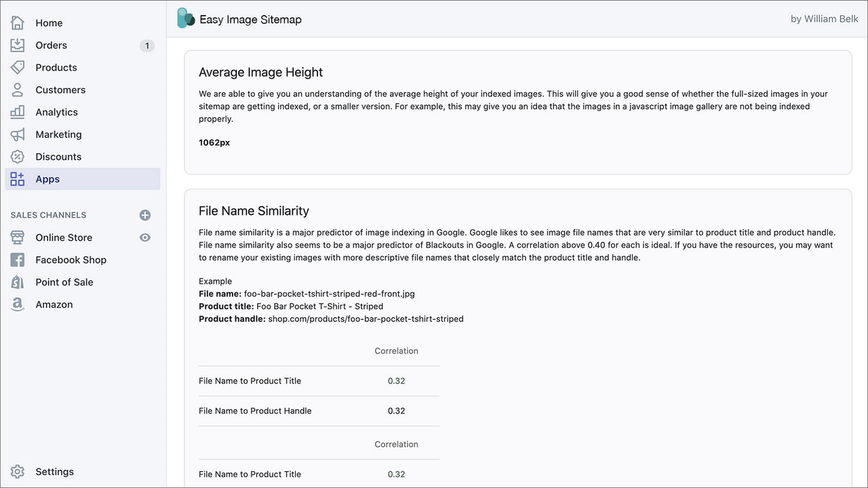Open the William Belk developer link
This screenshot has height=488, width=868.
[825, 18]
